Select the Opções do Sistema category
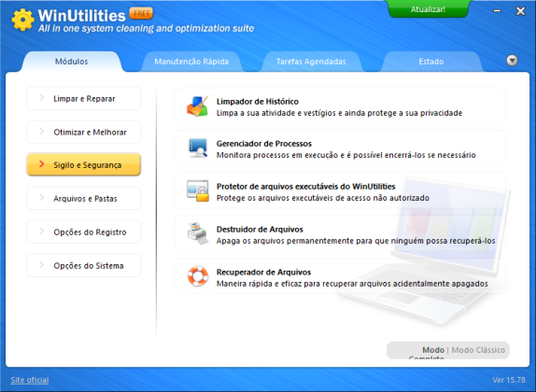The width and height of the screenshot is (536, 392). [x=84, y=265]
